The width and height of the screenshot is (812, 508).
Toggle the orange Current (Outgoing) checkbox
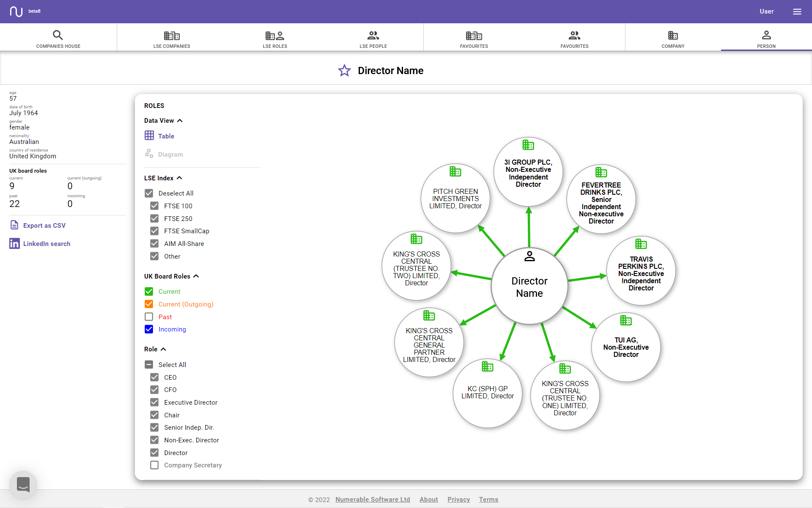[x=149, y=304]
